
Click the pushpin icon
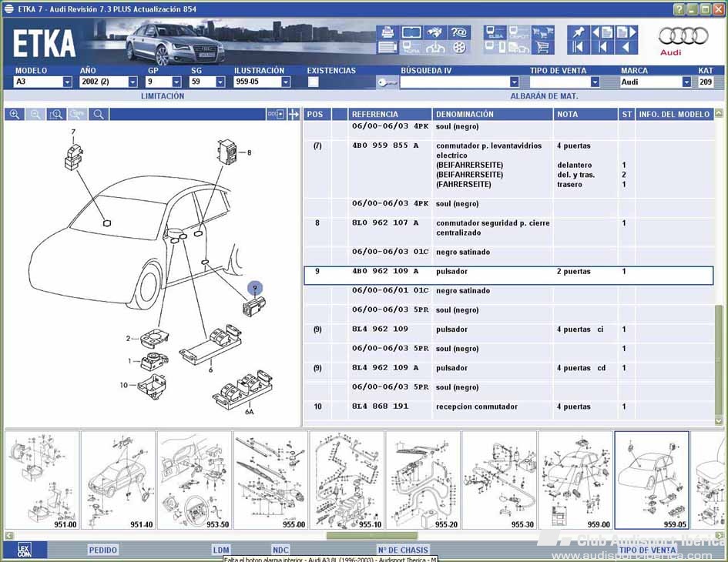pos(579,32)
